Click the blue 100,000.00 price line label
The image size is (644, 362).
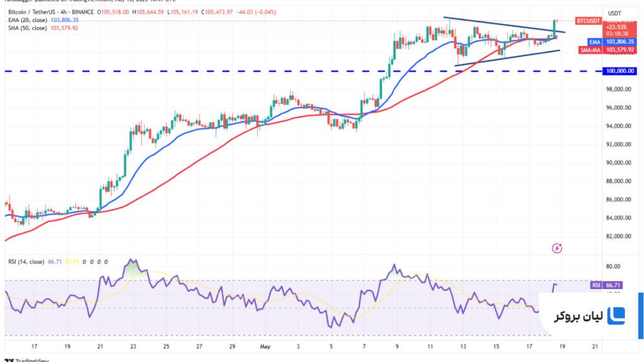point(619,71)
